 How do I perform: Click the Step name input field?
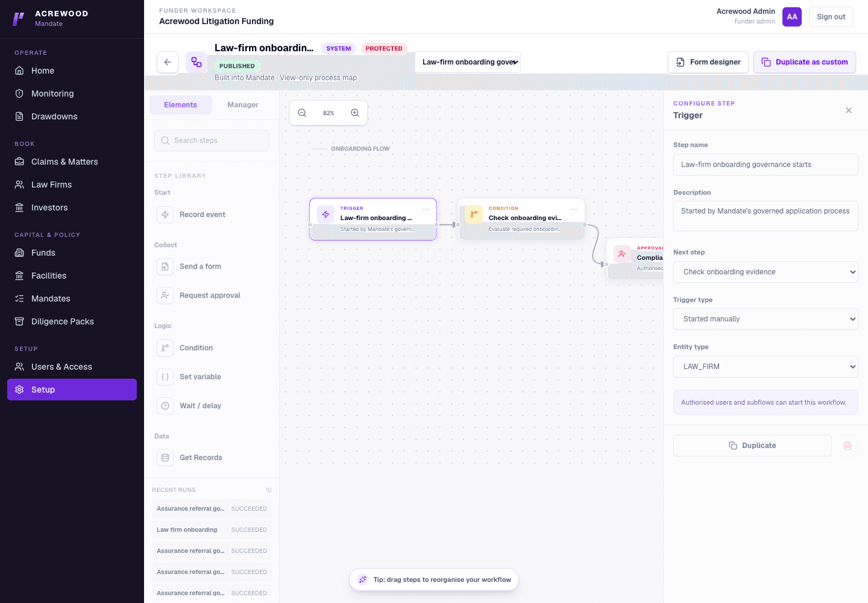coord(766,165)
